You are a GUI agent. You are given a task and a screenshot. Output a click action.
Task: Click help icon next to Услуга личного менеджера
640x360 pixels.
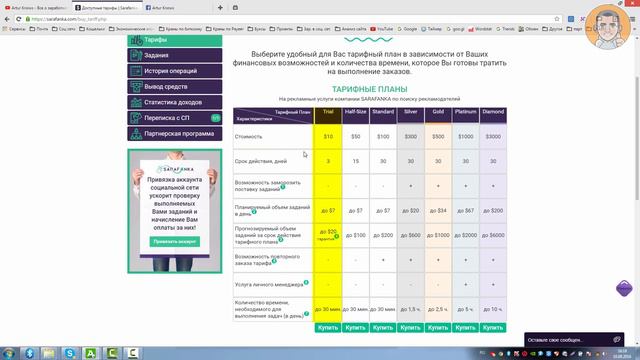[x=306, y=282]
